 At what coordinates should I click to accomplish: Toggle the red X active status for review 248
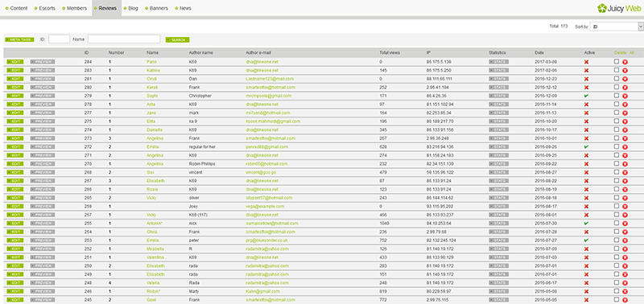point(587,282)
